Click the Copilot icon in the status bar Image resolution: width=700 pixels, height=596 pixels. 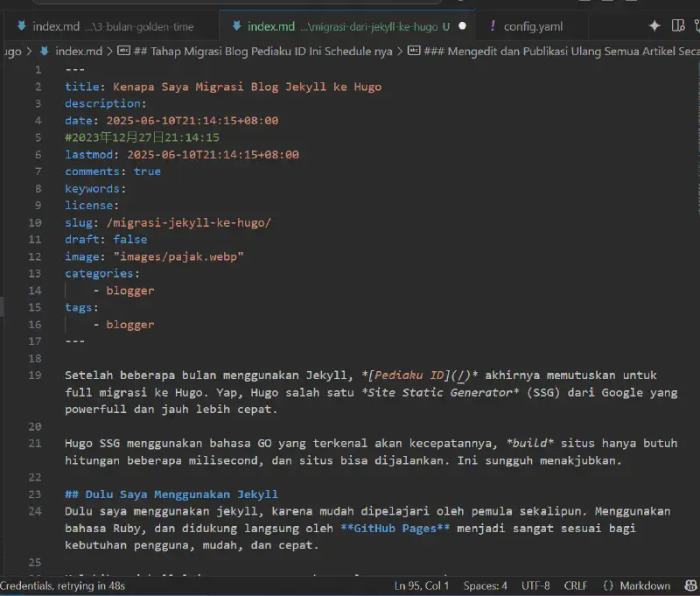(691, 585)
